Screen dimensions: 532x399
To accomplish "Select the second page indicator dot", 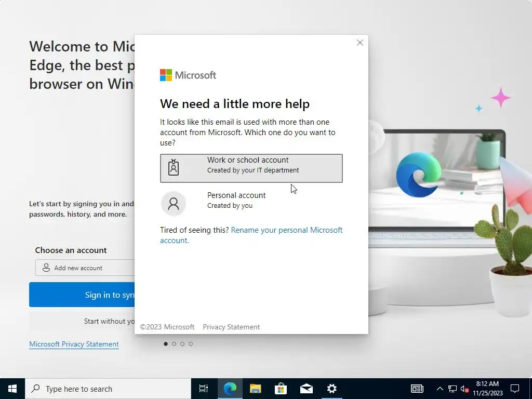I will click(174, 344).
